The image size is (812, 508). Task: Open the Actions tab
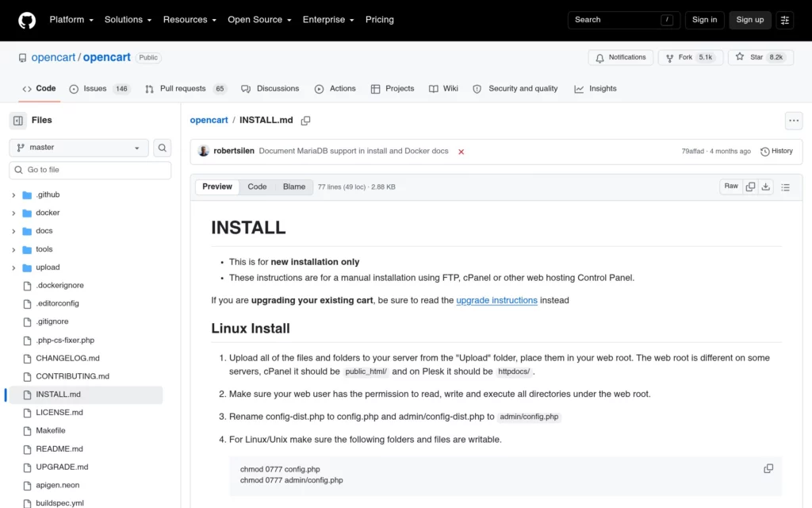335,89
